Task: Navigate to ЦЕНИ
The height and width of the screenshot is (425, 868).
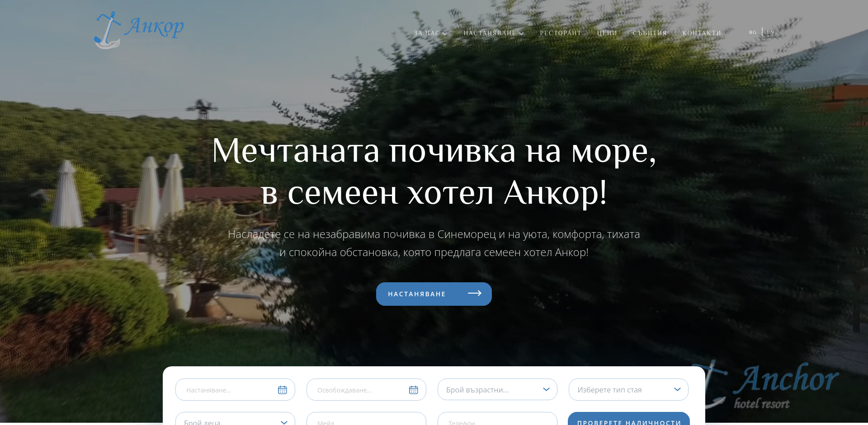Action: [x=607, y=33]
